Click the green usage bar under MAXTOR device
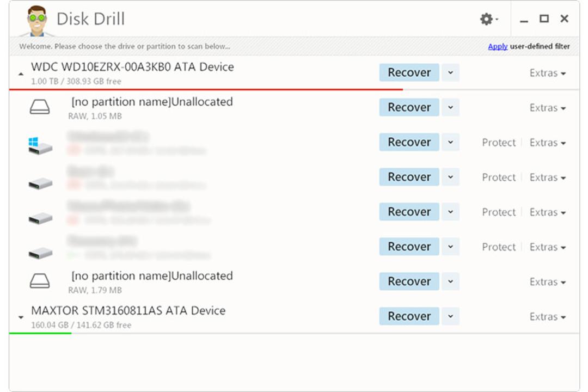588x392 pixels. [x=40, y=333]
